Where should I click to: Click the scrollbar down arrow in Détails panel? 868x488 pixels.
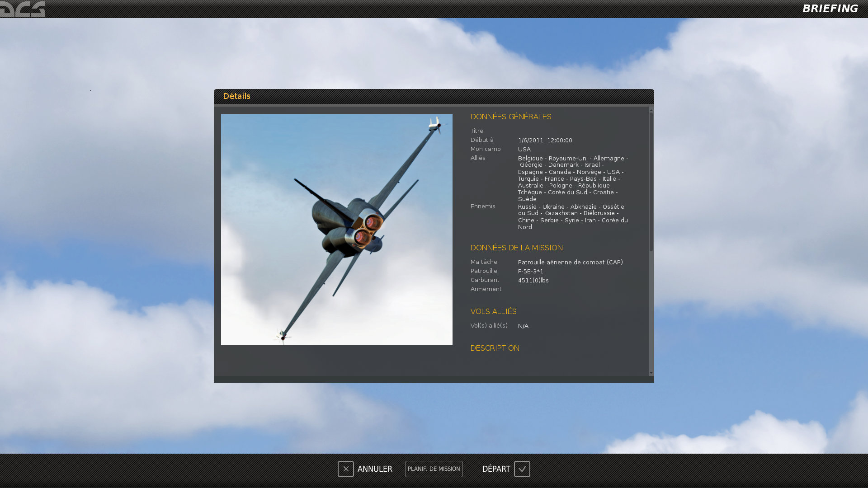(x=651, y=373)
